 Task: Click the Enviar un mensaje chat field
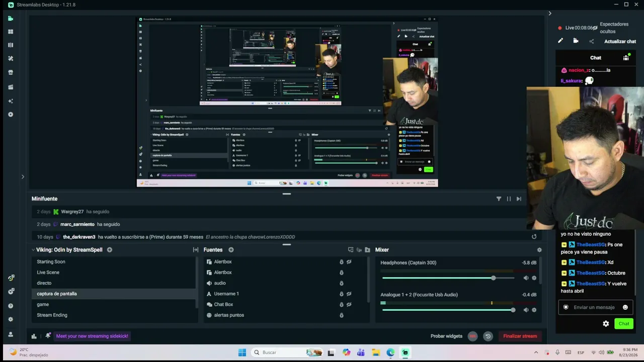[595, 307]
